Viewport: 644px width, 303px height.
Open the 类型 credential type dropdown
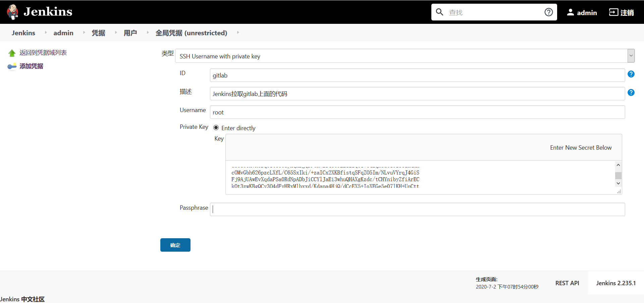pyautogui.click(x=405, y=56)
